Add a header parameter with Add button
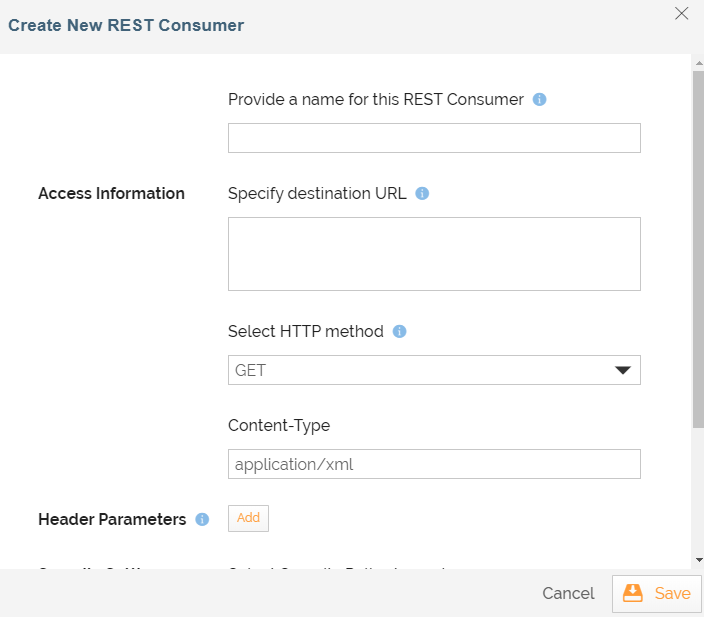The image size is (704, 617). tap(248, 518)
